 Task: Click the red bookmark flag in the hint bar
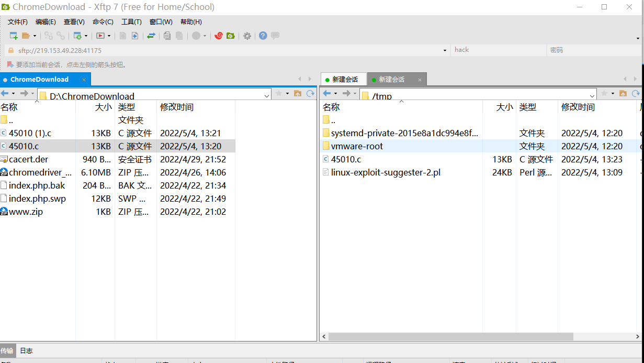click(x=10, y=64)
